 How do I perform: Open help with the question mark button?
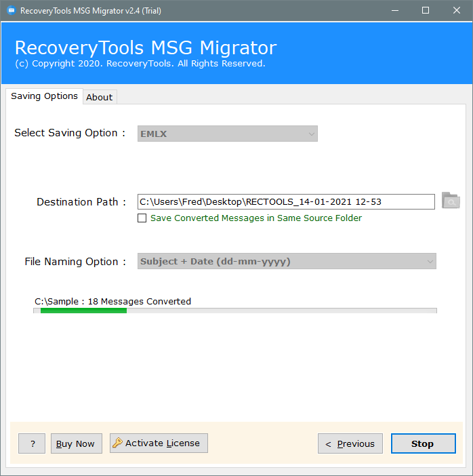click(x=32, y=443)
